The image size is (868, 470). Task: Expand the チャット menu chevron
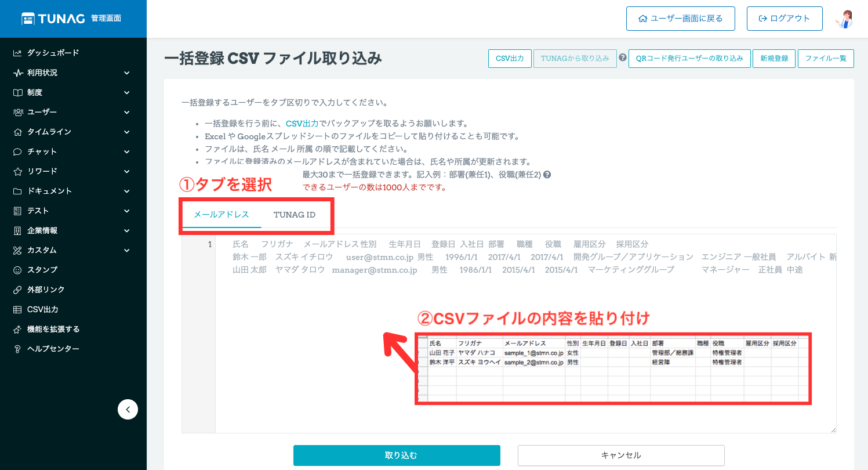click(127, 151)
